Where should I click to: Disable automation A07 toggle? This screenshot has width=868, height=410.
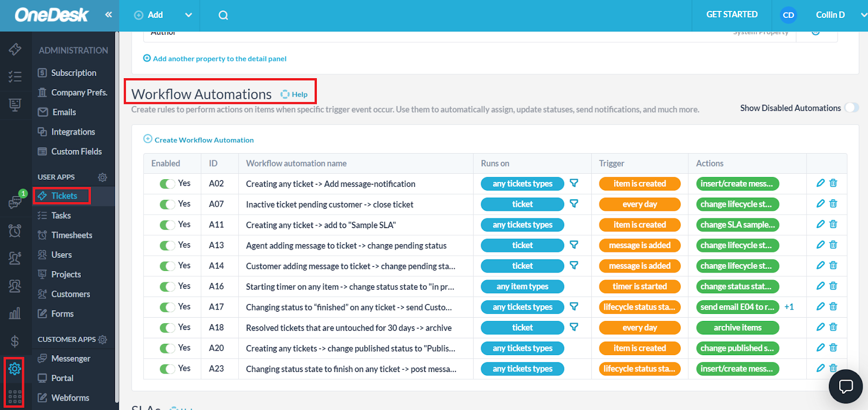167,205
